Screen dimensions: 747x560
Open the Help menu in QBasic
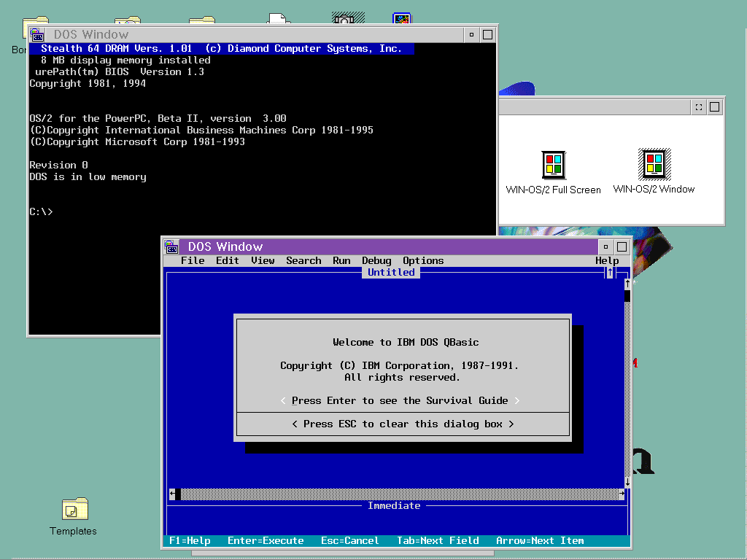pyautogui.click(x=607, y=261)
